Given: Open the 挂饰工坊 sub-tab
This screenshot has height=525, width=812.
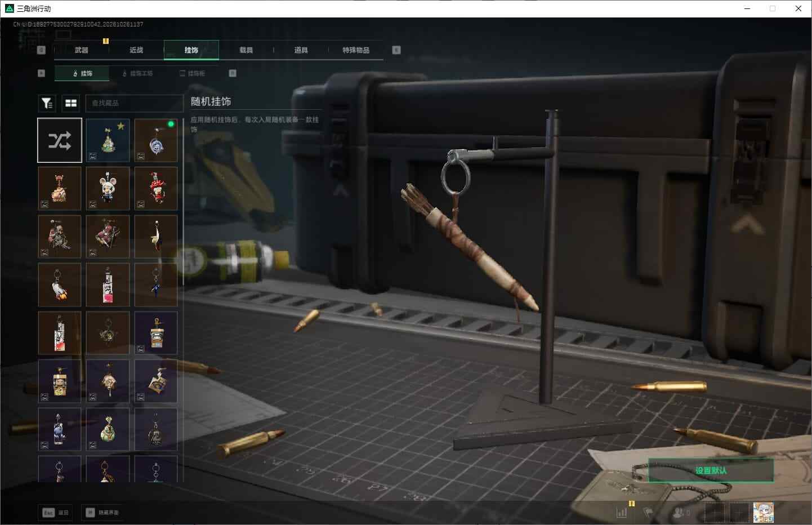Looking at the screenshot, I should (x=137, y=73).
